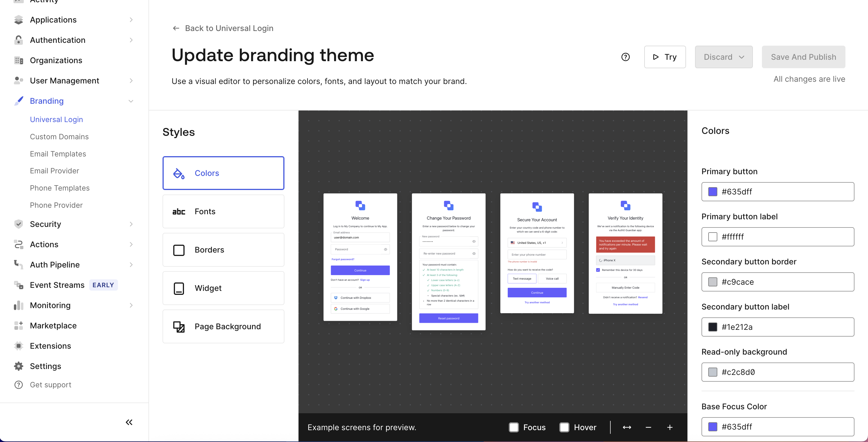The height and width of the screenshot is (442, 868).
Task: Collapse sidebar with double chevron icon
Action: click(x=129, y=422)
